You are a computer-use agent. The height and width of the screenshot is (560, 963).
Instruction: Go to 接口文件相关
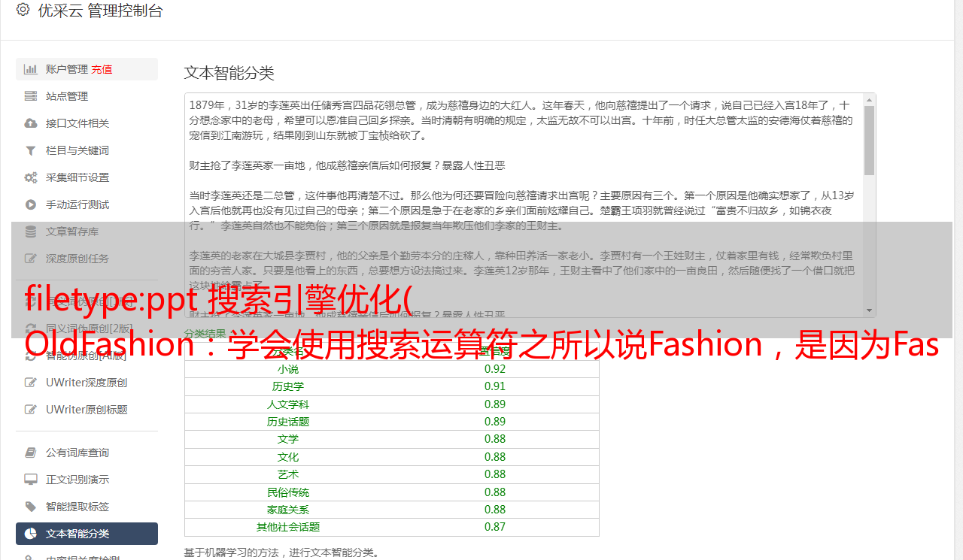pyautogui.click(x=87, y=123)
